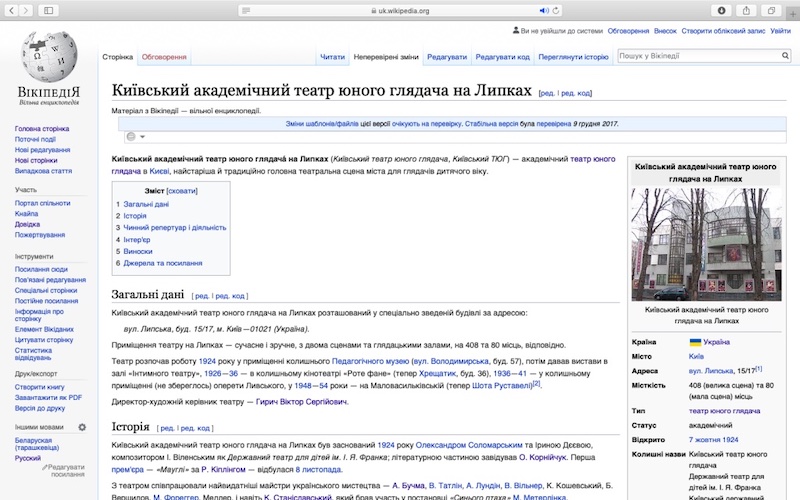Show all tabs overview icon

tap(771, 10)
